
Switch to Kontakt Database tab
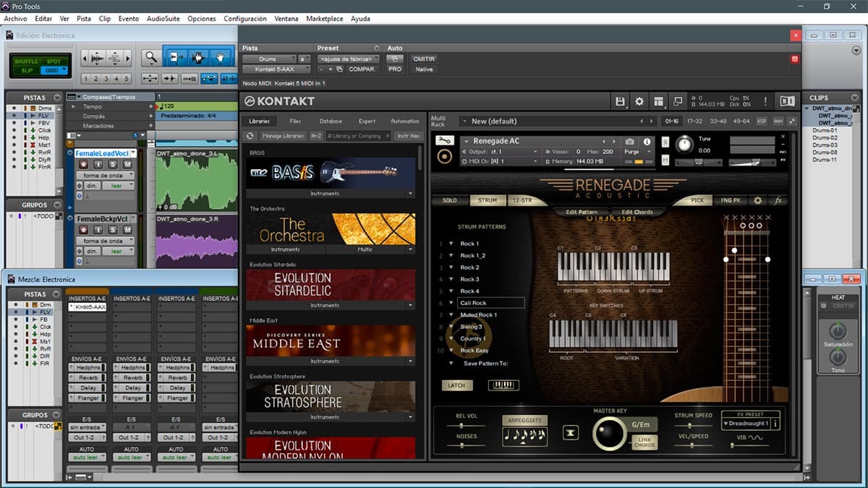tap(331, 121)
